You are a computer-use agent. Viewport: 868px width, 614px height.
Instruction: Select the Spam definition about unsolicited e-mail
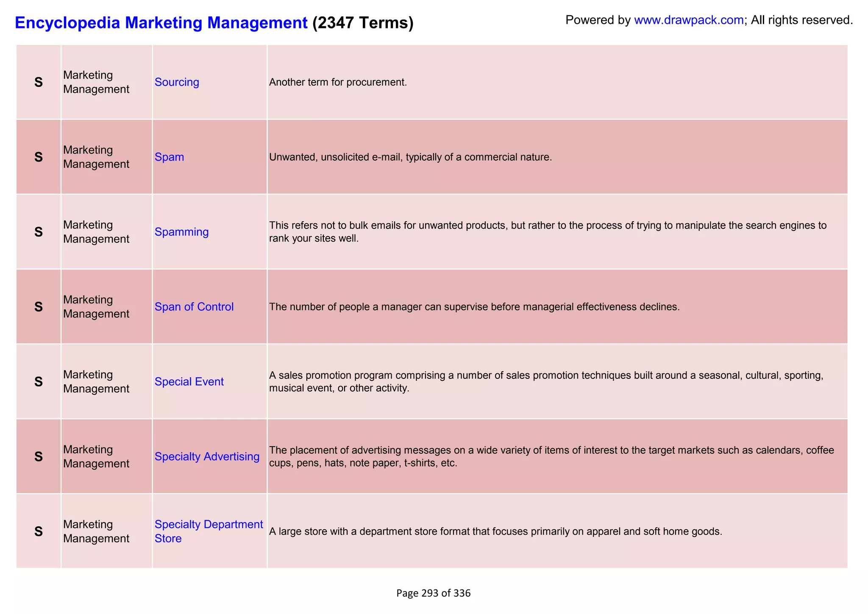[x=410, y=157]
